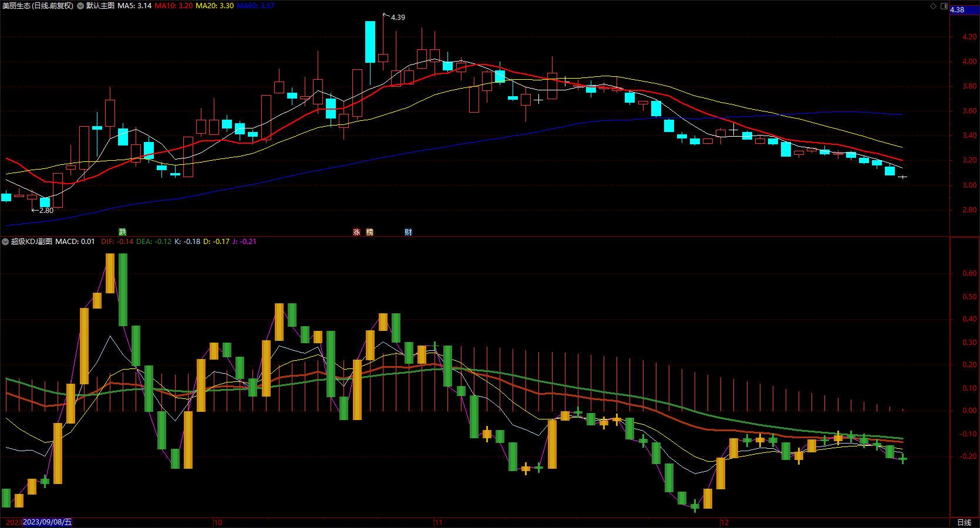The height and width of the screenshot is (528, 980).
Task: Click the 3.00 price axis label
Action: [x=969, y=185]
